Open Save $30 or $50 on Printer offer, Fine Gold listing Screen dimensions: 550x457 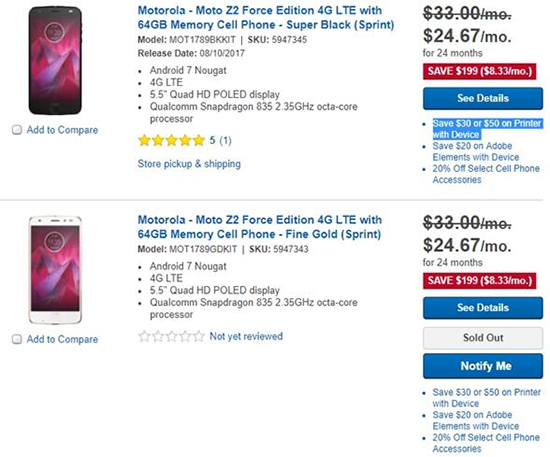click(487, 398)
